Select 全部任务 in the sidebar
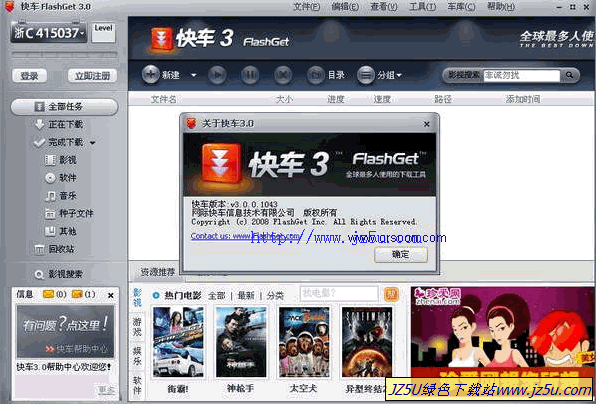Viewport: 596px width, 404px height. (x=64, y=107)
